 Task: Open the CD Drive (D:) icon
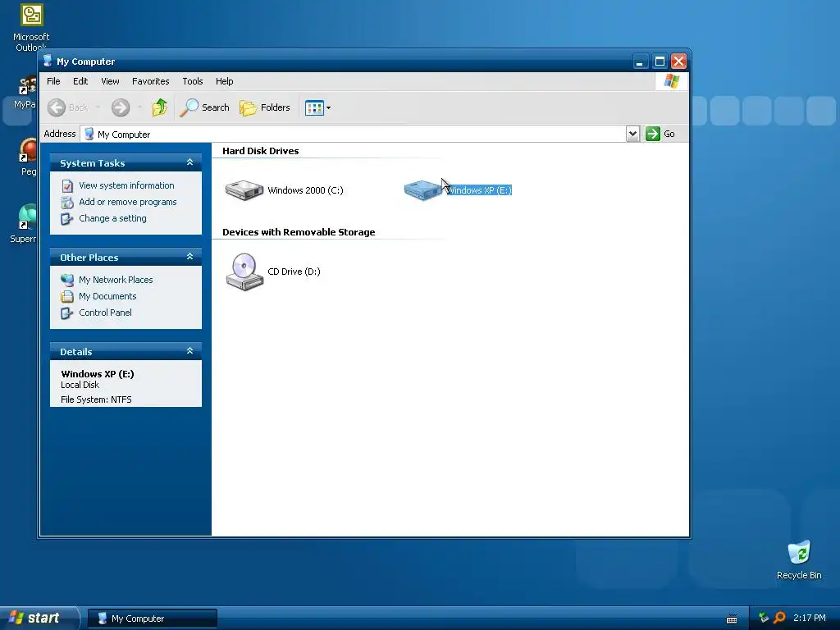(244, 272)
